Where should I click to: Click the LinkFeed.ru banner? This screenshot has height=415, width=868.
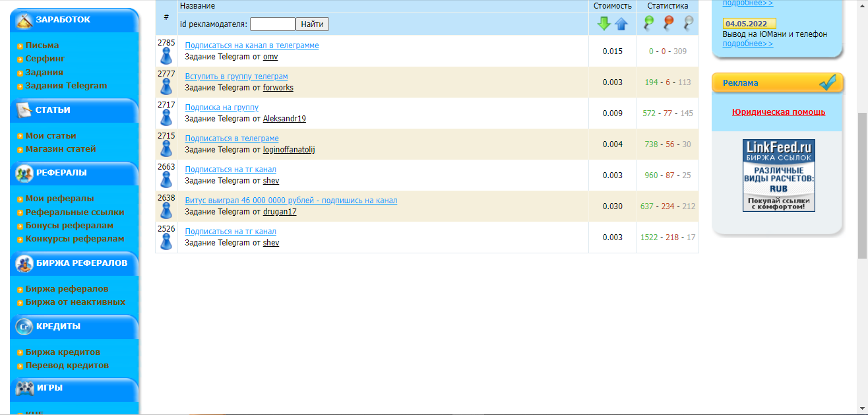tap(779, 176)
